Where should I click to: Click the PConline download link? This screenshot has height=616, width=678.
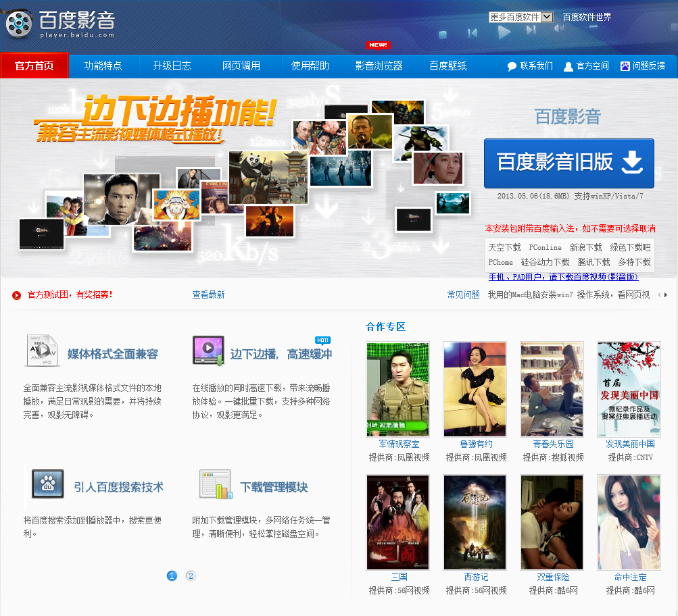546,247
